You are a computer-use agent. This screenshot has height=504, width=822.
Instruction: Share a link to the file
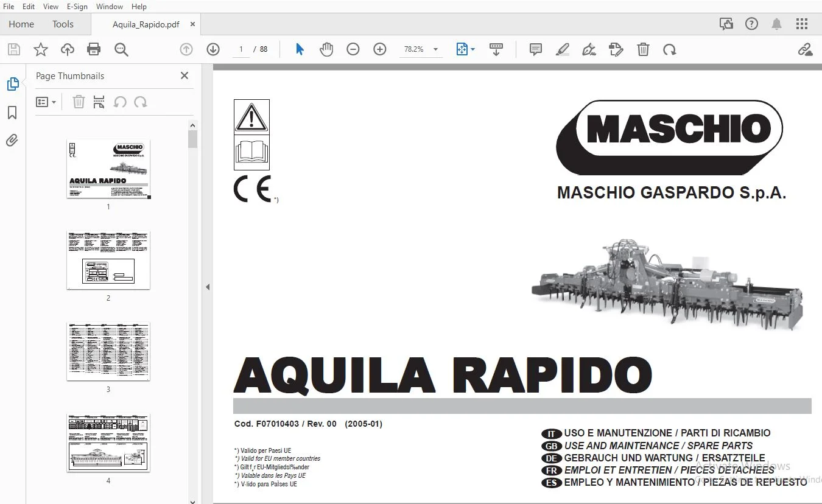coord(805,49)
